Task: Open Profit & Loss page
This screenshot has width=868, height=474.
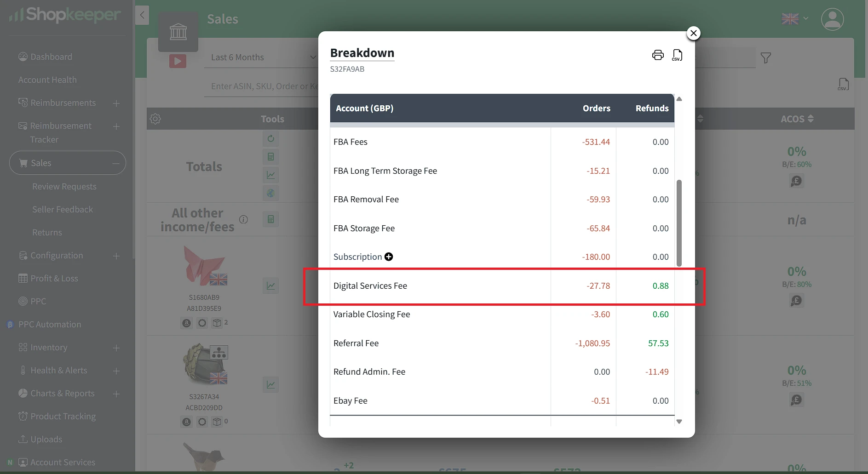Action: 48,279
